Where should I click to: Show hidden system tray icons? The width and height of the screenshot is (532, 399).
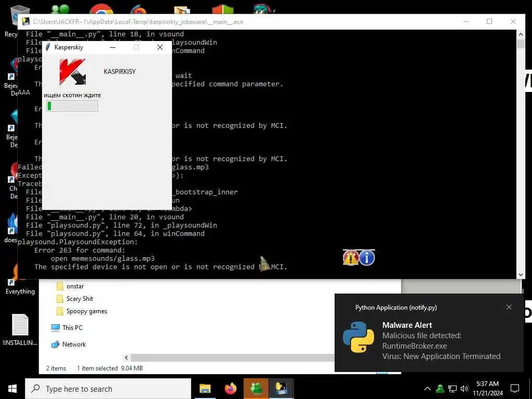pyautogui.click(x=428, y=389)
